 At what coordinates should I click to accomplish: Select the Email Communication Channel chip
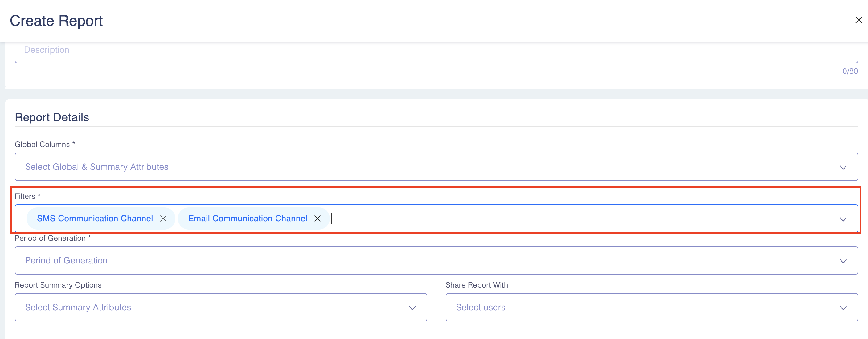248,219
